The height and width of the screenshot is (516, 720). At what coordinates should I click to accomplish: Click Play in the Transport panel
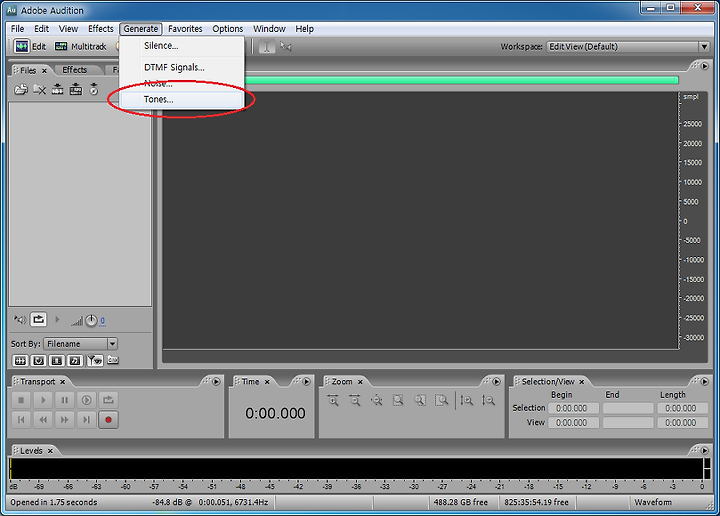(43, 400)
